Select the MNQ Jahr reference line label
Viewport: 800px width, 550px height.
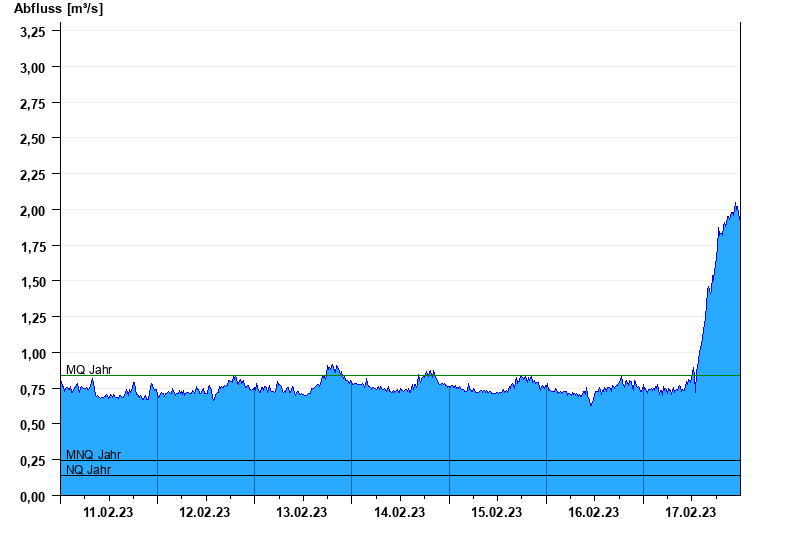click(93, 455)
